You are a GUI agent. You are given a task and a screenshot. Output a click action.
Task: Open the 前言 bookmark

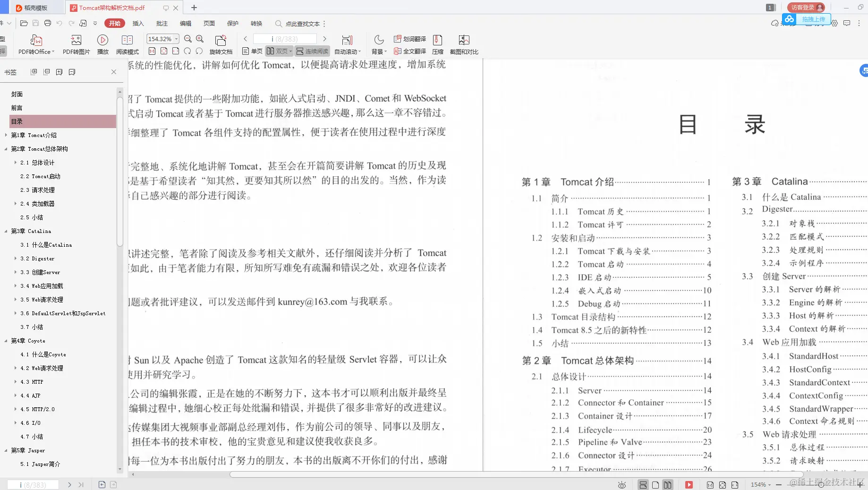pyautogui.click(x=17, y=108)
